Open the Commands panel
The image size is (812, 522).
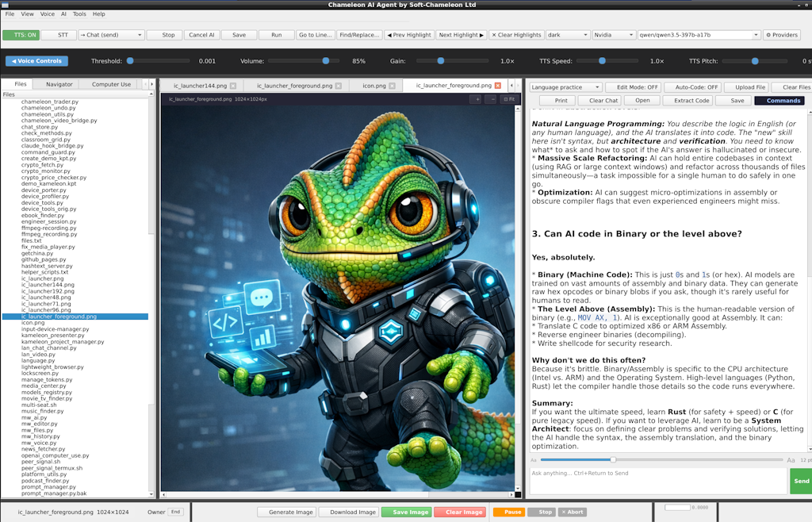pyautogui.click(x=779, y=101)
